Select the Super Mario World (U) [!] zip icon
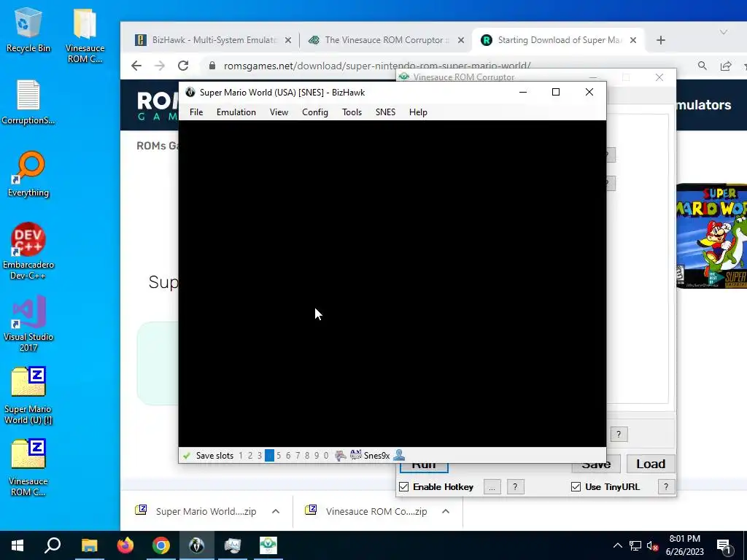This screenshot has width=747, height=560. click(x=28, y=395)
